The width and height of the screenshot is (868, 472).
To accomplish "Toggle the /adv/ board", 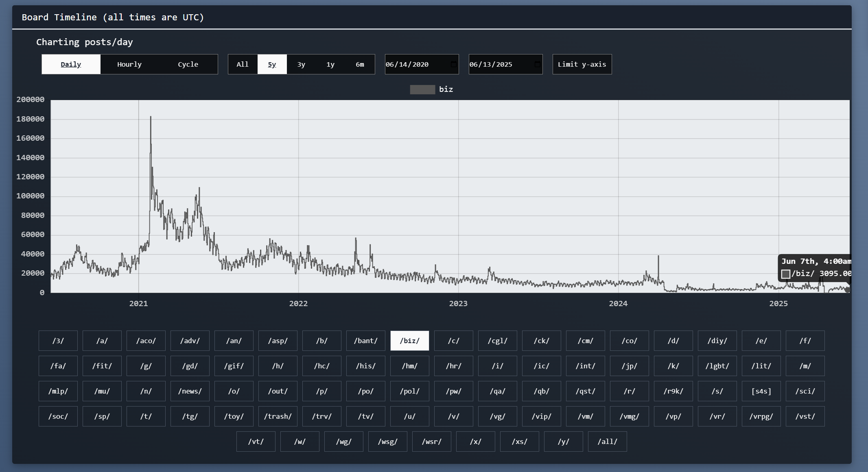I will (190, 341).
